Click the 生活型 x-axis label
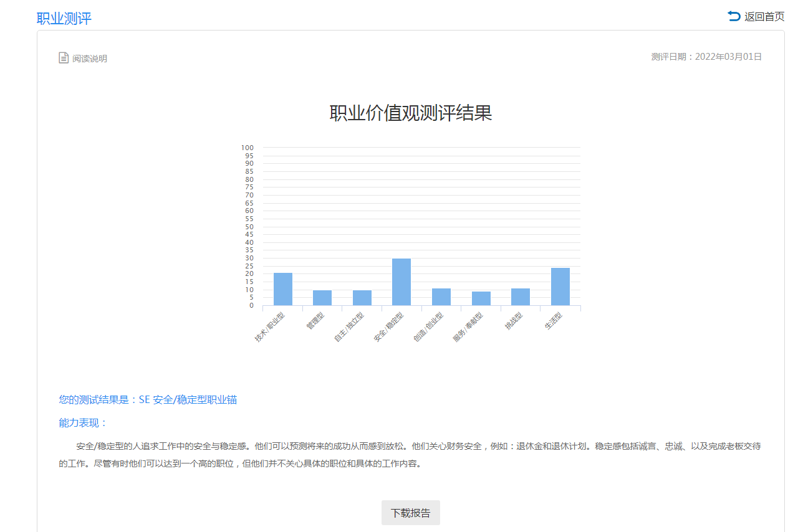Viewport: 793px width, 532px height. [x=554, y=320]
